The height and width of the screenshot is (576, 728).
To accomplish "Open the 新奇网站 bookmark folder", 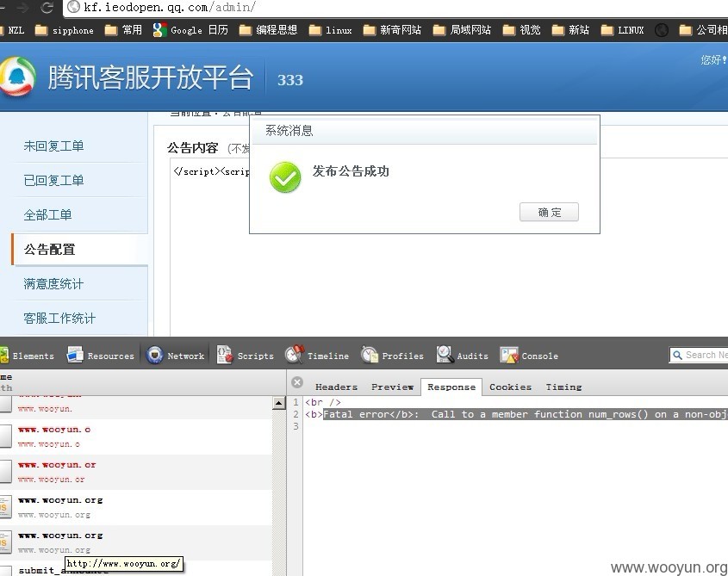I will click(392, 30).
